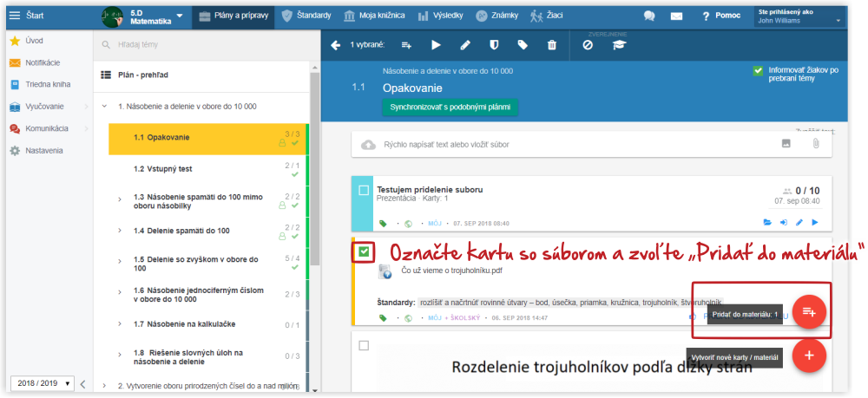Image resolution: width=868 pixels, height=398 pixels.
Task: Click the tag icon in selection toolbar
Action: coord(523,45)
